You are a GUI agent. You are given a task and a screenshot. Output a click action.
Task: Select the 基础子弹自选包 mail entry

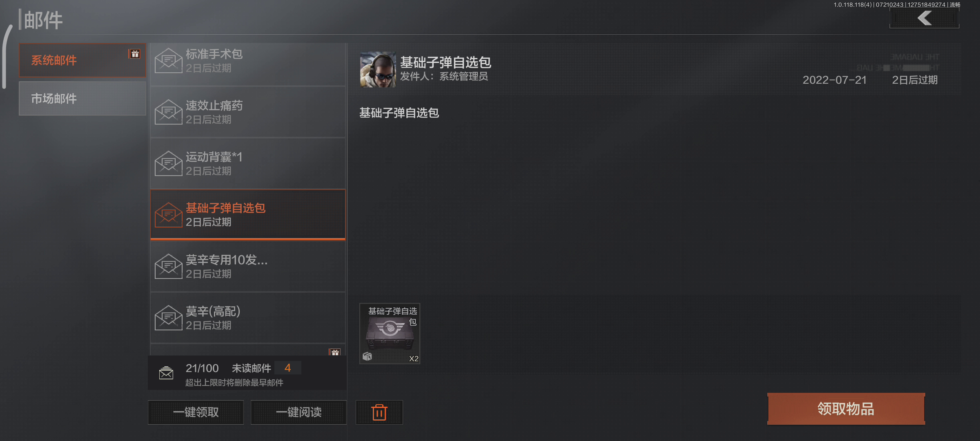pos(248,214)
